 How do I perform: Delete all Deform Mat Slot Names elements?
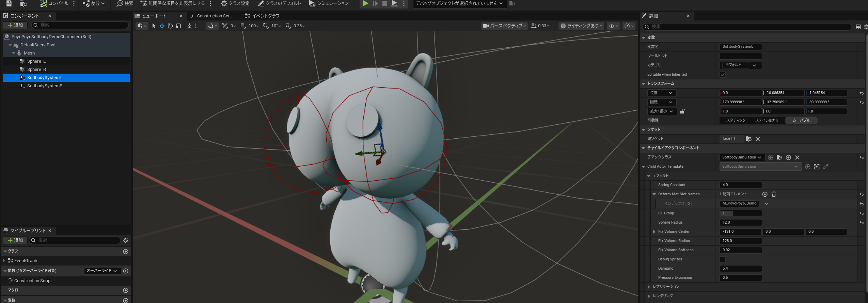(774, 194)
